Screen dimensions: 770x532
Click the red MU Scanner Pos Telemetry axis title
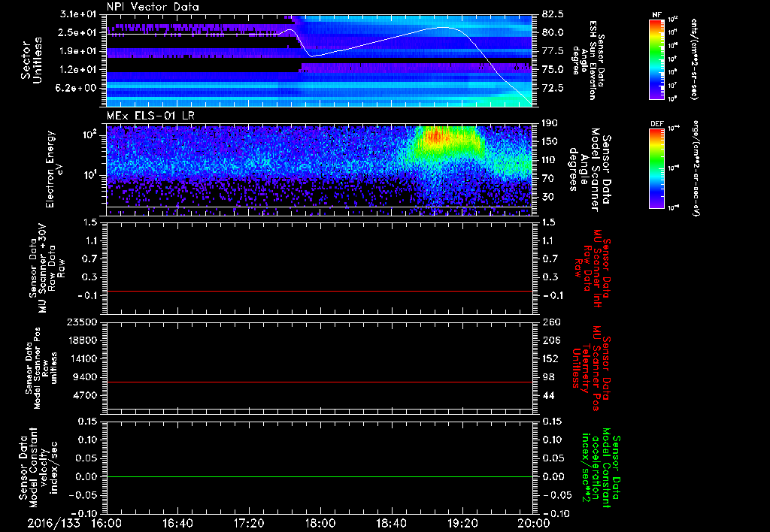coord(592,368)
